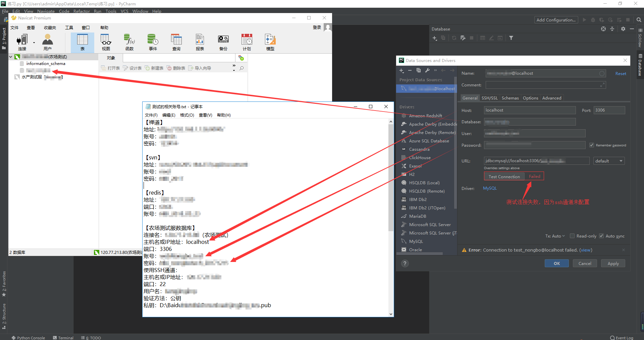Click the green add-object icon beside 对象 tab
Screen dimensions: 644x340
click(x=241, y=58)
